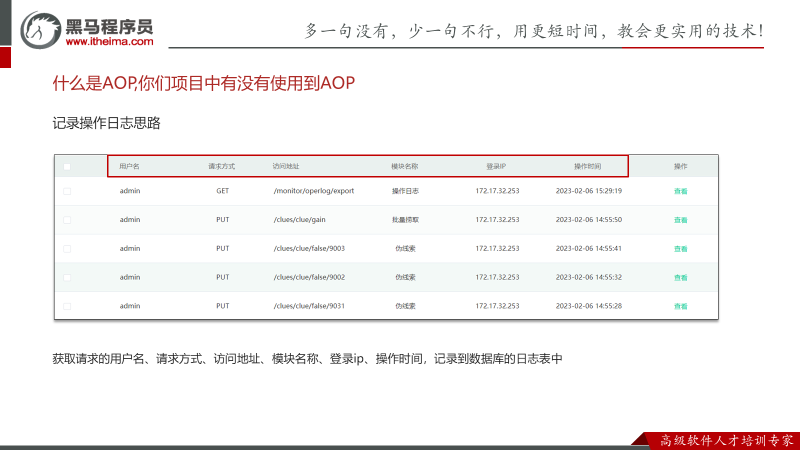The width and height of the screenshot is (800, 450).
Task: Click the 模块名称 column header
Action: pos(405,166)
